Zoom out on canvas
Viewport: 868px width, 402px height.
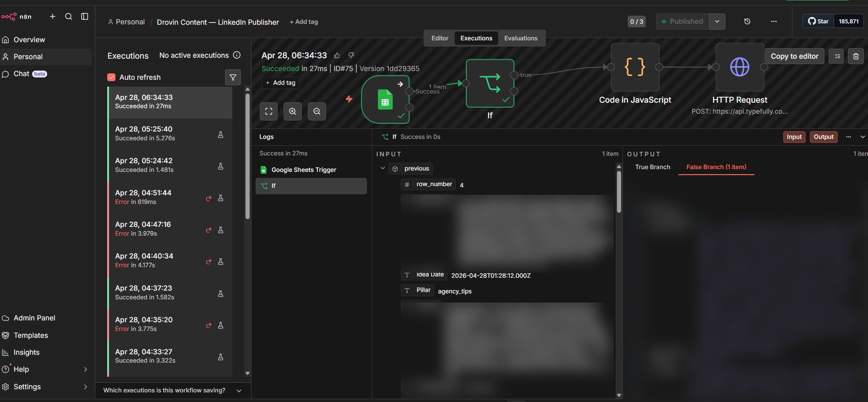317,111
